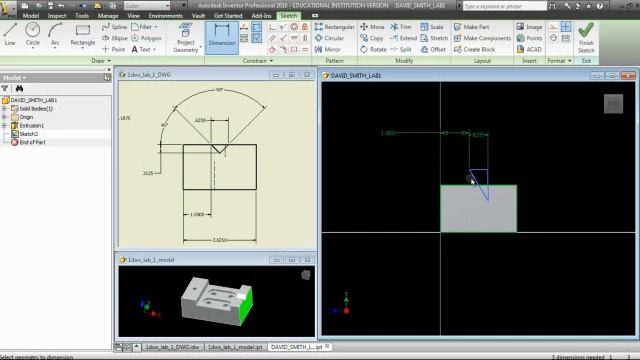Open the Model ribbon tab
The image size is (640, 360).
click(x=31, y=16)
